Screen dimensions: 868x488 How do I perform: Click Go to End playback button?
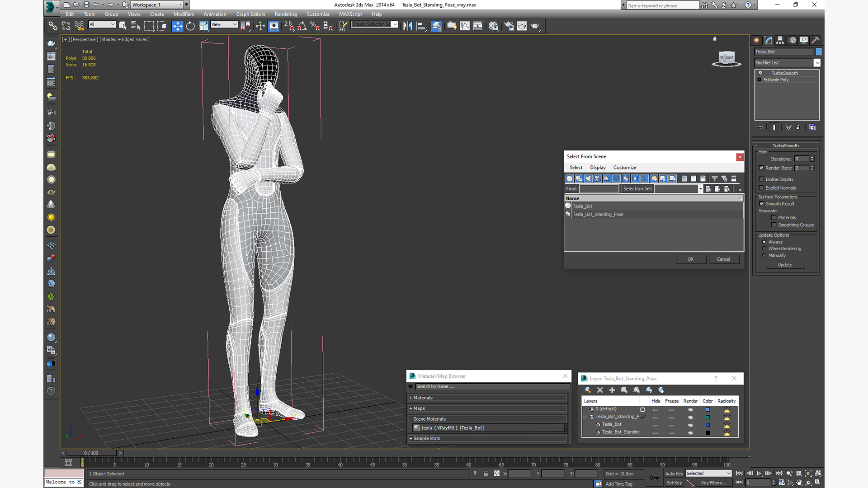point(779,474)
